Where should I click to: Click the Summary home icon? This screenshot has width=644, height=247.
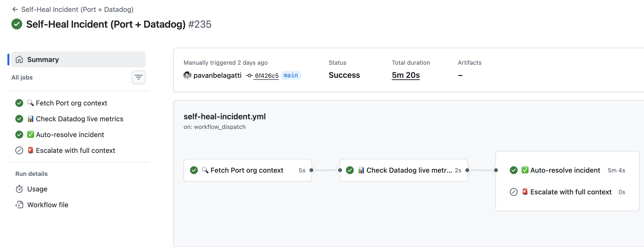point(19,60)
